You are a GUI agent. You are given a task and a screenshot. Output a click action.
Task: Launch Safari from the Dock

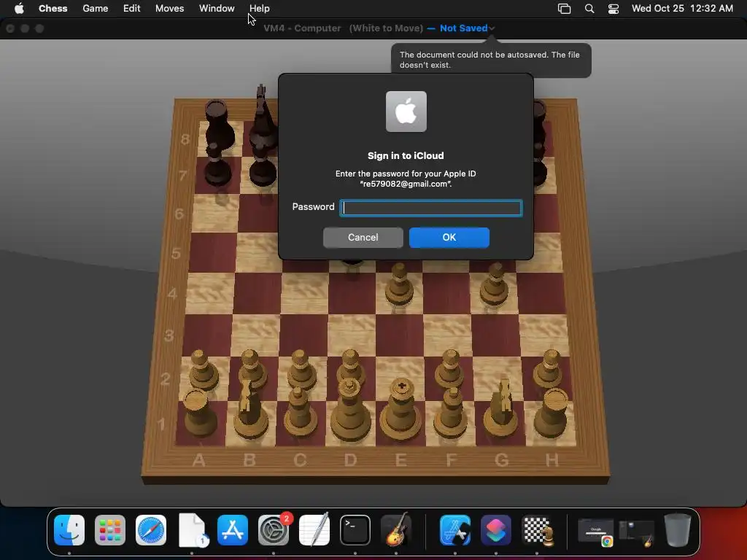[151, 530]
